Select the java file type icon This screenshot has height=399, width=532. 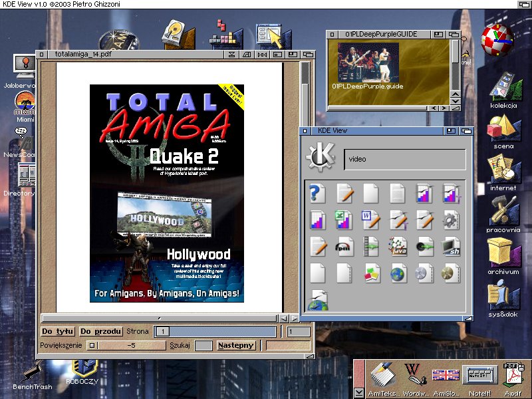click(398, 247)
